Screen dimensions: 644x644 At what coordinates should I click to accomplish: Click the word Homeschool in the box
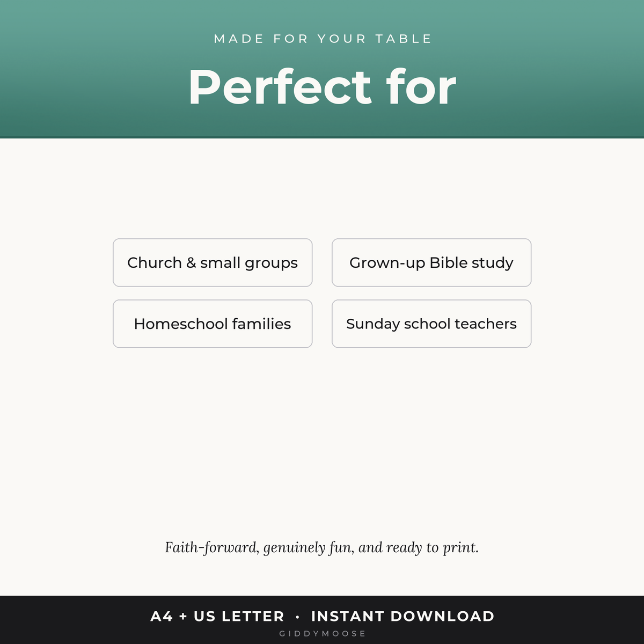[x=181, y=324]
